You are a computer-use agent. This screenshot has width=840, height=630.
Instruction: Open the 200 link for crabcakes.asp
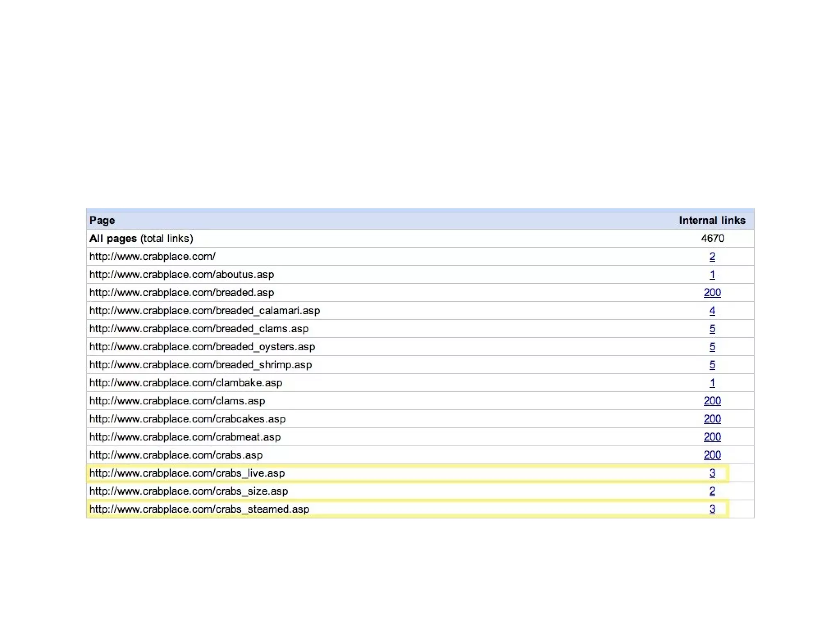click(712, 419)
